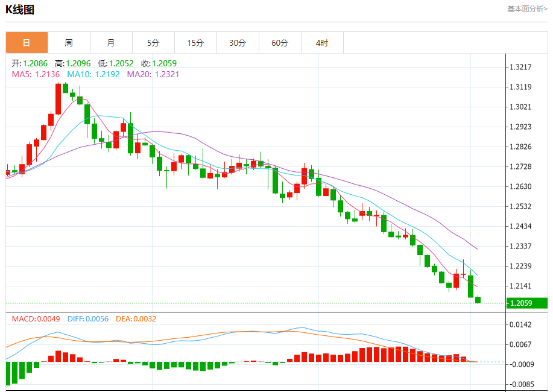Click the 1.3119 axis label
The height and width of the screenshot is (392, 553).
pos(520,87)
